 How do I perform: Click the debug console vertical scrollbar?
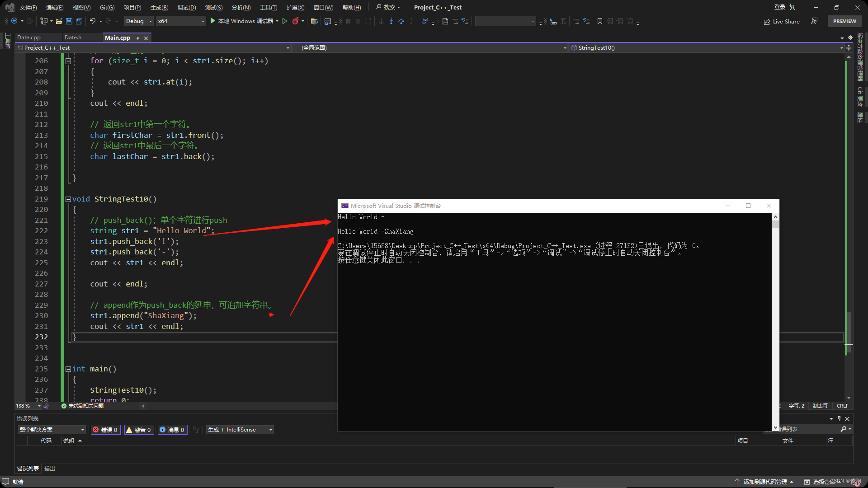775,322
